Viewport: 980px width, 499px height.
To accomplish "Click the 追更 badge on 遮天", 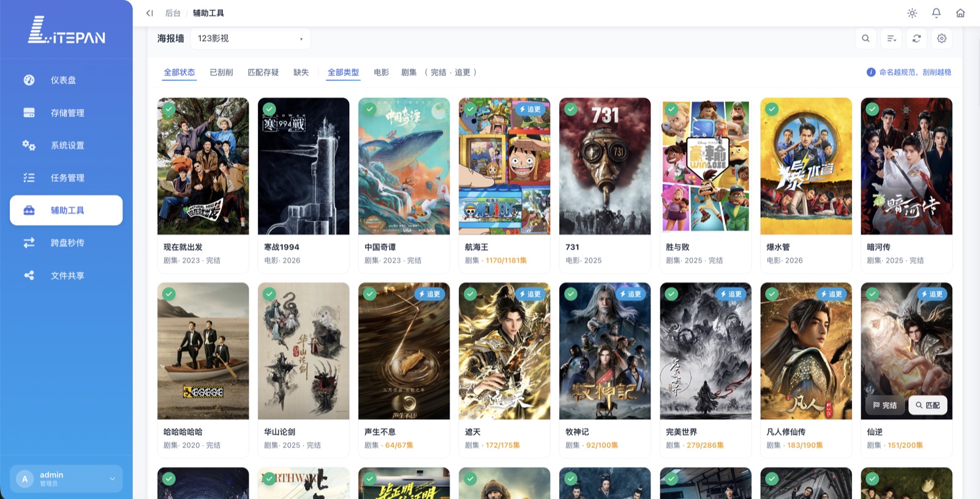I will [530, 294].
